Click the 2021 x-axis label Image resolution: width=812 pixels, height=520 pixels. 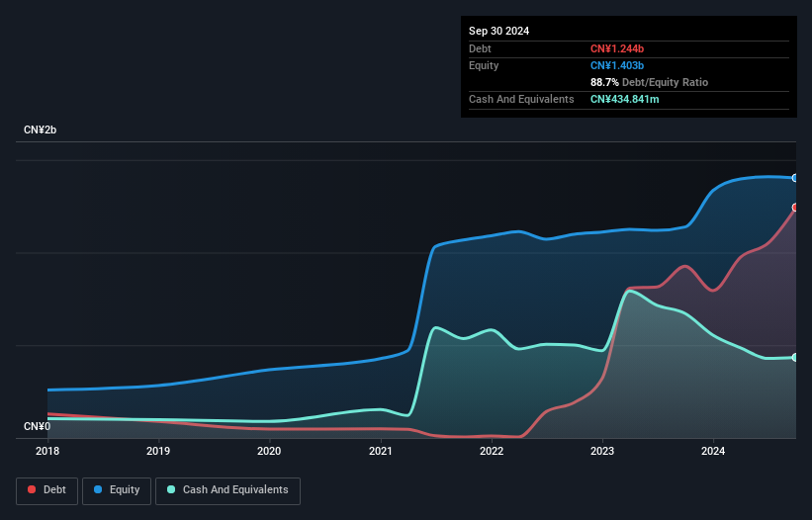click(381, 451)
